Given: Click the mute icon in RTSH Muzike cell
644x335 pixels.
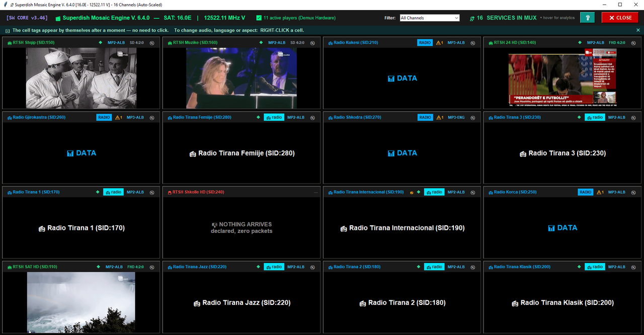Looking at the screenshot, I should (312, 43).
